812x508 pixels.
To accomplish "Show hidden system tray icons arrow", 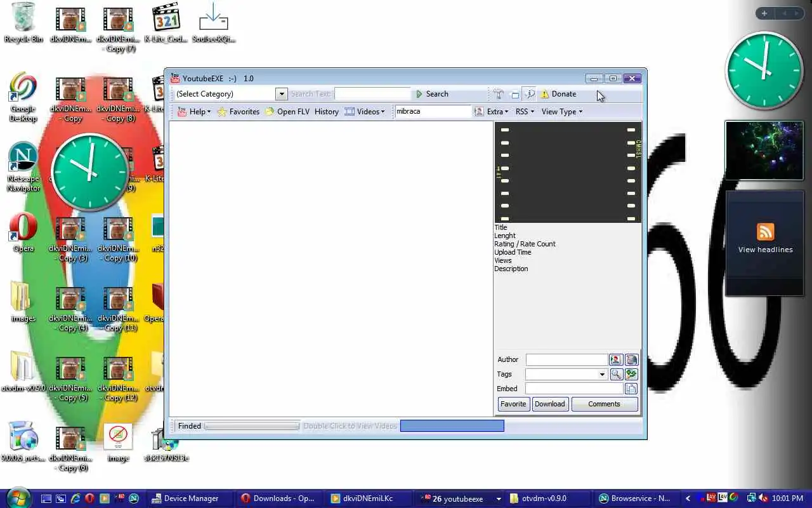I will click(x=688, y=498).
